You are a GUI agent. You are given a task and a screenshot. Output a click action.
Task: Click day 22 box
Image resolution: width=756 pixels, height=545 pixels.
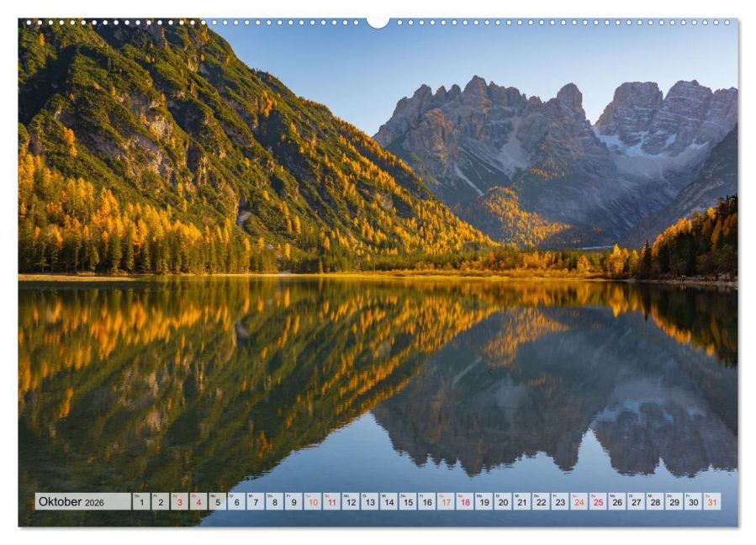coord(541,501)
